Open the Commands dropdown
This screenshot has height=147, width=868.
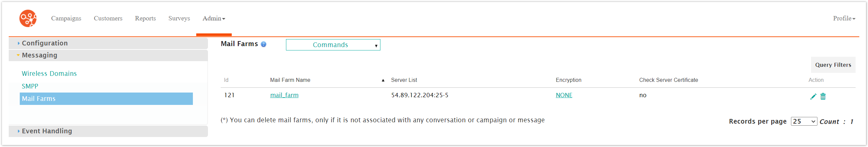(333, 45)
